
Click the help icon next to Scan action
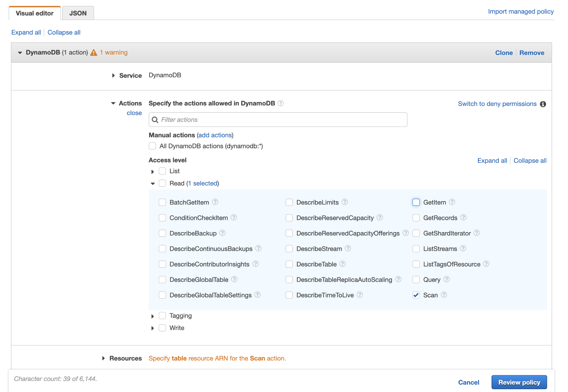tap(444, 295)
